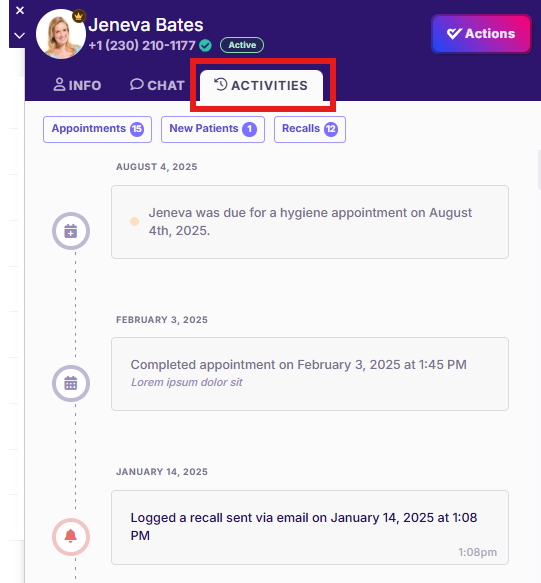Select the ACTIVITIES tab
Image resolution: width=541 pixels, height=583 pixels.
coord(261,86)
